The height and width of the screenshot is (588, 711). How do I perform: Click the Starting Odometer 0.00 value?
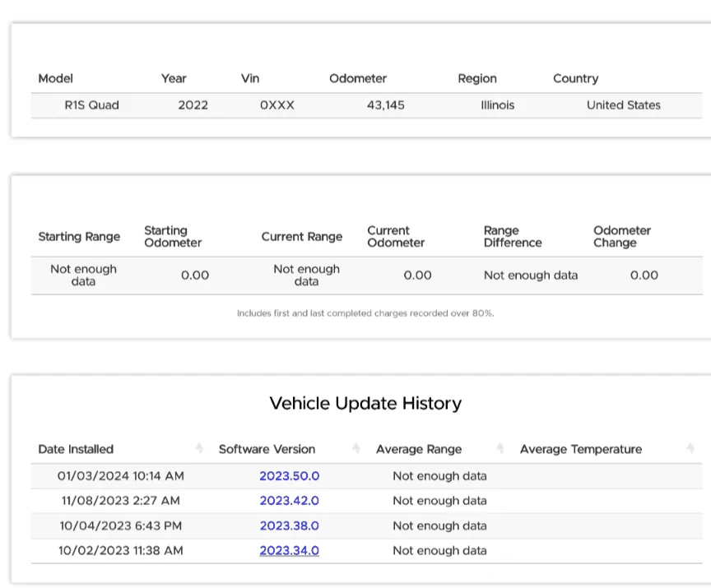point(195,275)
